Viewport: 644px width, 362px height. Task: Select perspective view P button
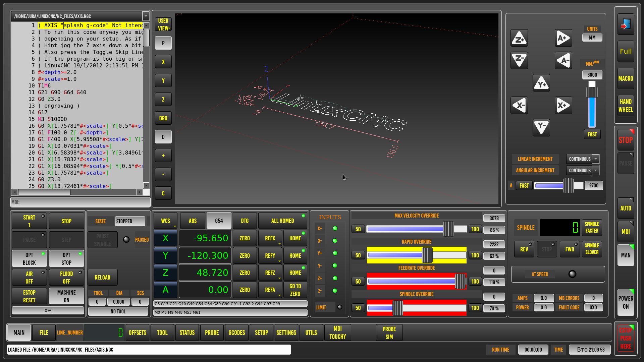click(x=163, y=43)
